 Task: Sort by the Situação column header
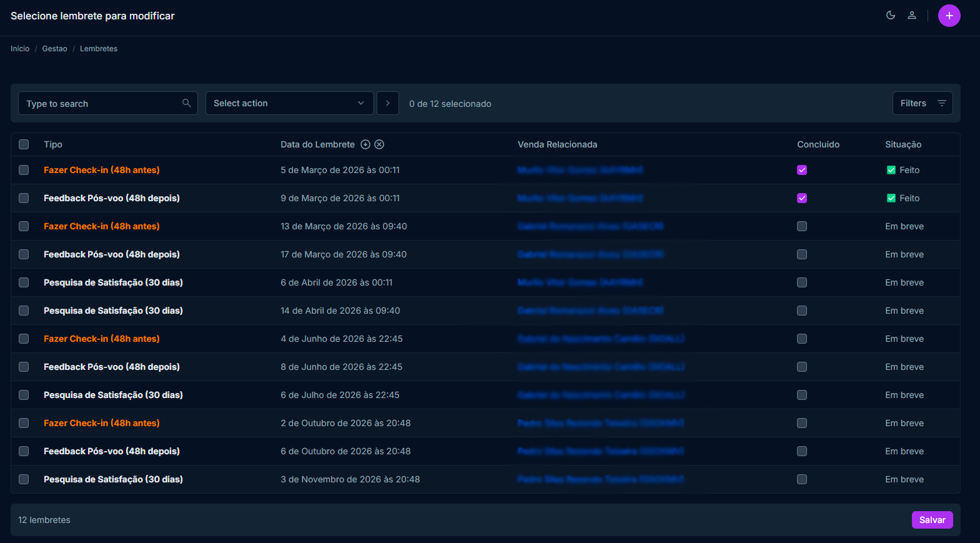tap(903, 144)
